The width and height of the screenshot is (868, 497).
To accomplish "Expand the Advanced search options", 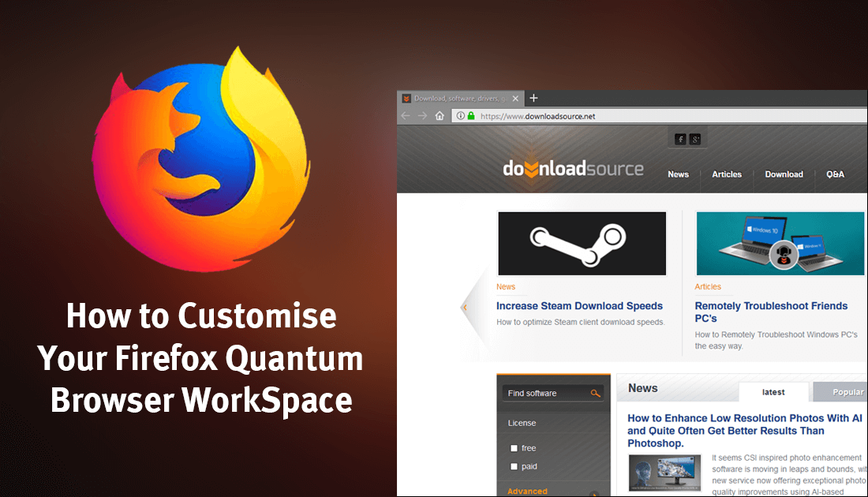I will [x=527, y=491].
